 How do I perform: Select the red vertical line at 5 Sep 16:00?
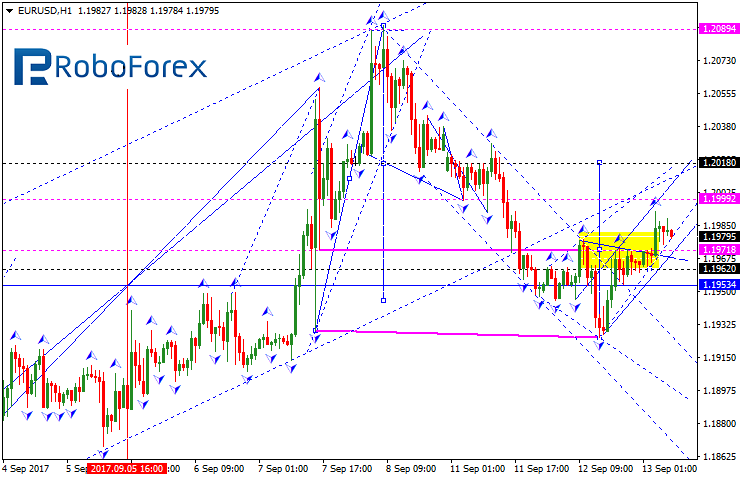tap(127, 231)
